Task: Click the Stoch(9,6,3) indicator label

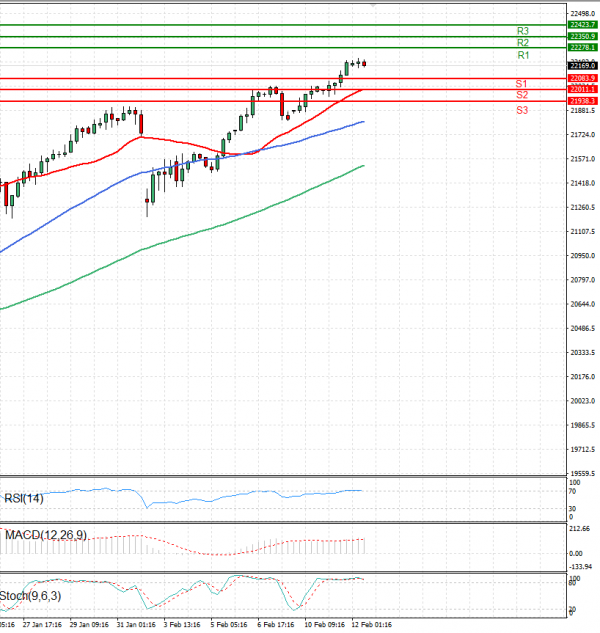Action: [x=30, y=596]
